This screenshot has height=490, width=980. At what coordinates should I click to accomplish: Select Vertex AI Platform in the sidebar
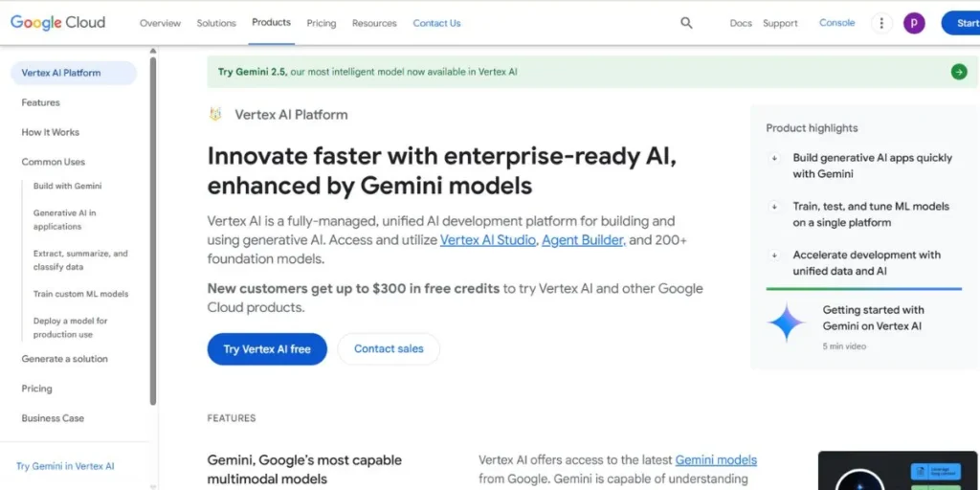(74, 73)
